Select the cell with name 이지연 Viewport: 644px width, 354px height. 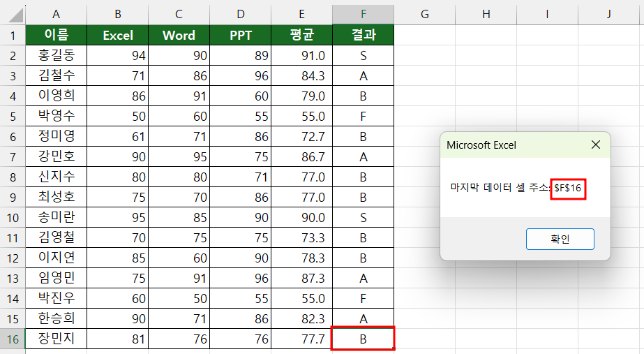pos(57,258)
